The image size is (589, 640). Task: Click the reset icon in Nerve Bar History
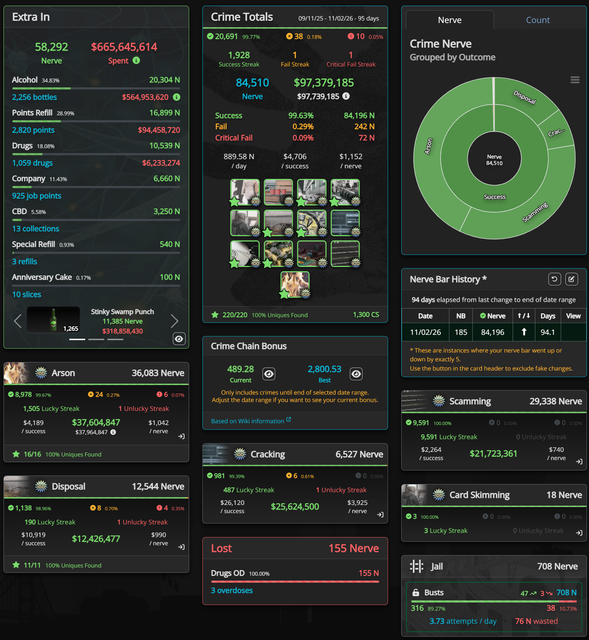point(554,279)
